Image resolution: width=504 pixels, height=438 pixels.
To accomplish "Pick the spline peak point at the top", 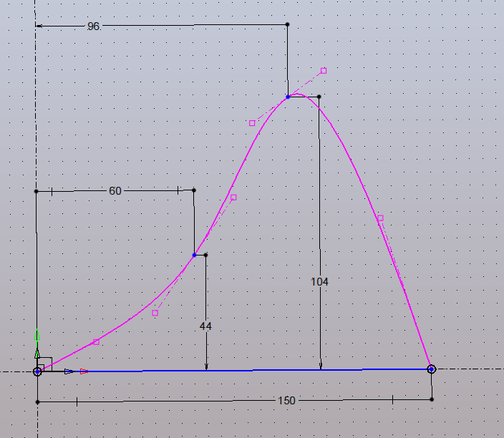I will pos(288,97).
